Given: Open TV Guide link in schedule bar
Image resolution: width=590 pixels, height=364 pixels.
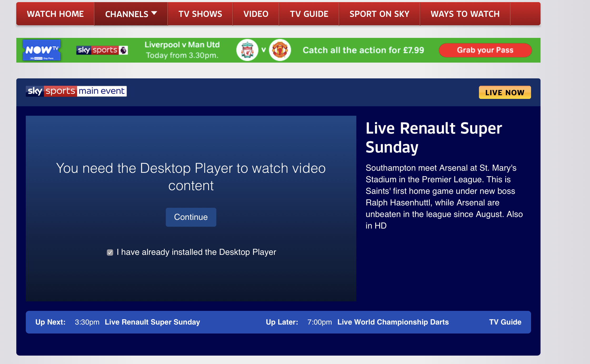Looking at the screenshot, I should [505, 322].
